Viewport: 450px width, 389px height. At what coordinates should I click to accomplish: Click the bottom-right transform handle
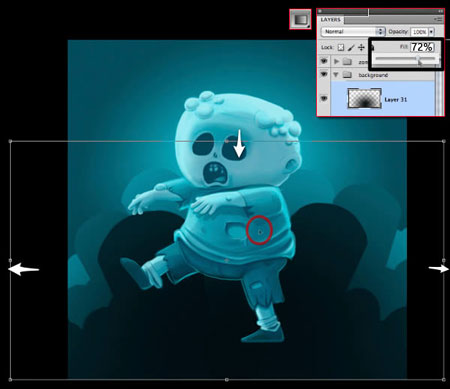pos(444,380)
